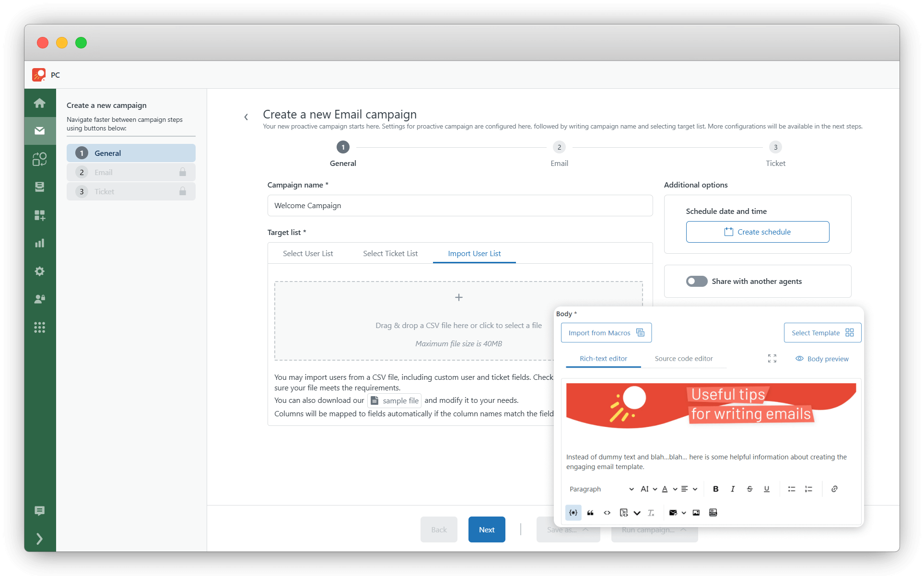Go back using the arrow beside page title

246,117
